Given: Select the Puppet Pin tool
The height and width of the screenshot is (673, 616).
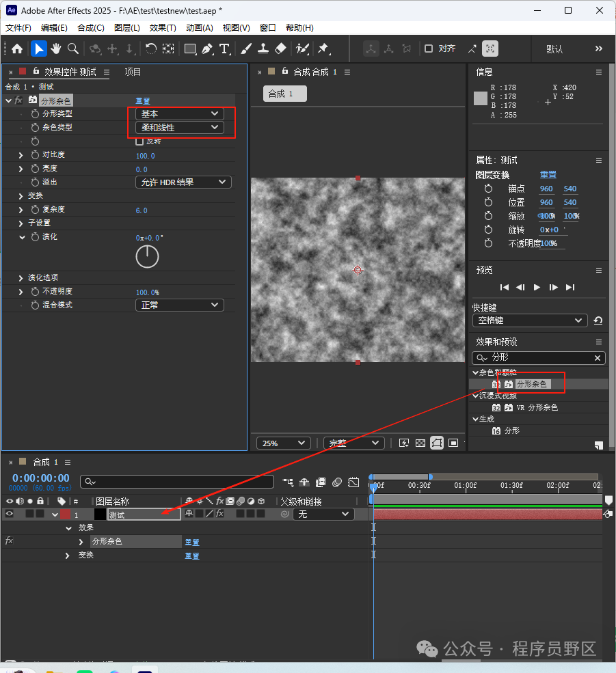Looking at the screenshot, I should tap(323, 49).
